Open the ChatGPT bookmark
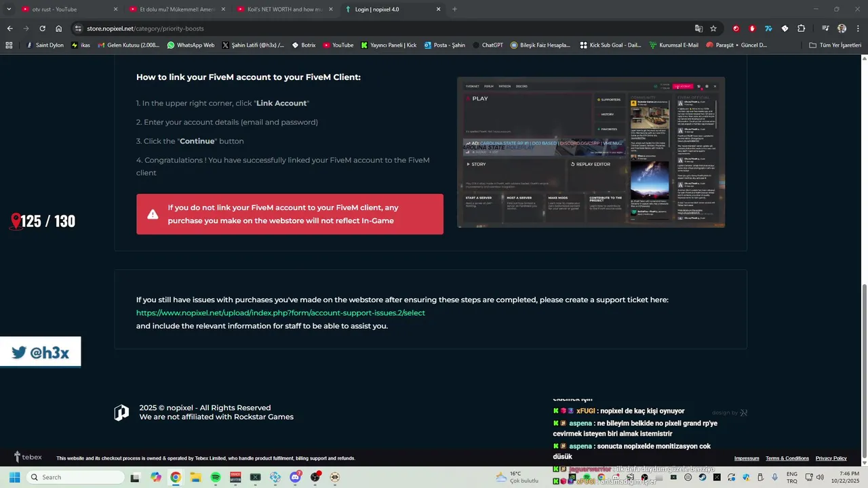This screenshot has width=868, height=488. (x=488, y=45)
